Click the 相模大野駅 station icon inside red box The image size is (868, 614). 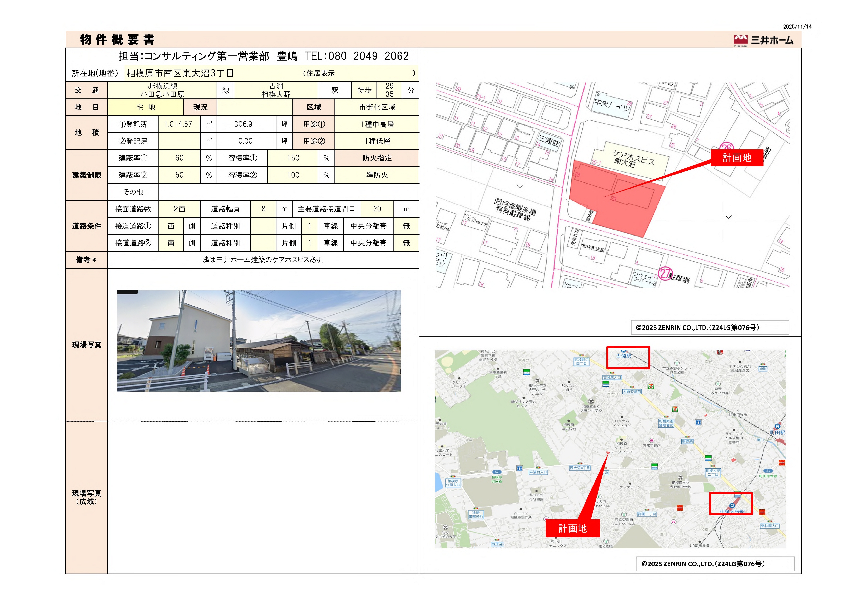(732, 506)
